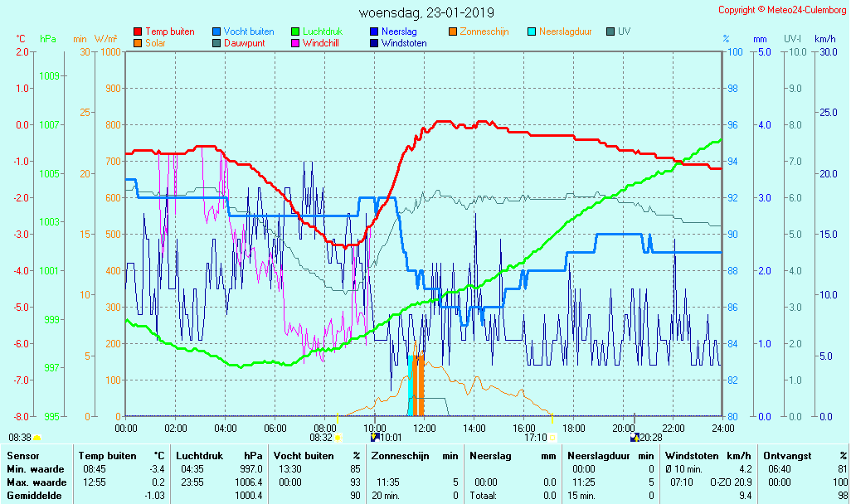
Task: Click the orange Solar legend swatch
Action: pos(138,42)
